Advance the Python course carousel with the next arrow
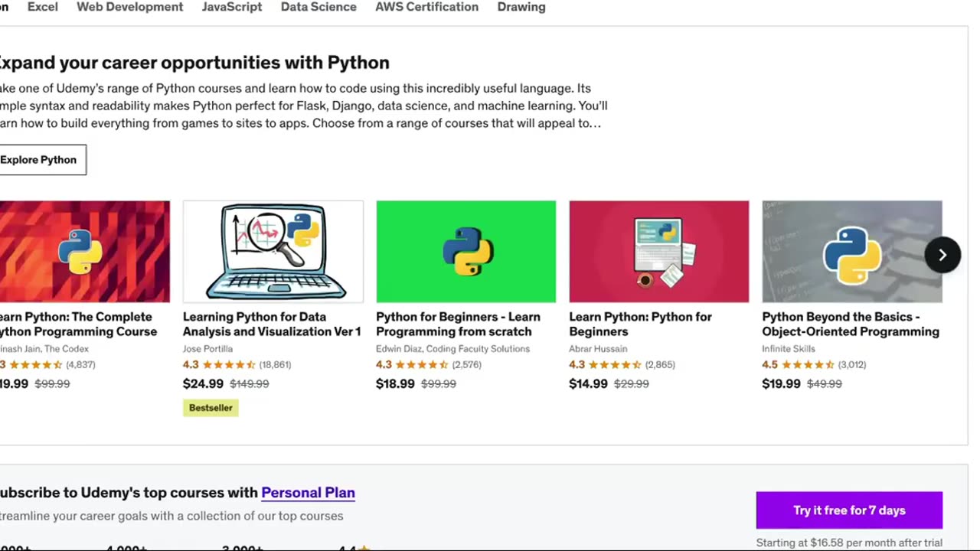 tap(942, 255)
